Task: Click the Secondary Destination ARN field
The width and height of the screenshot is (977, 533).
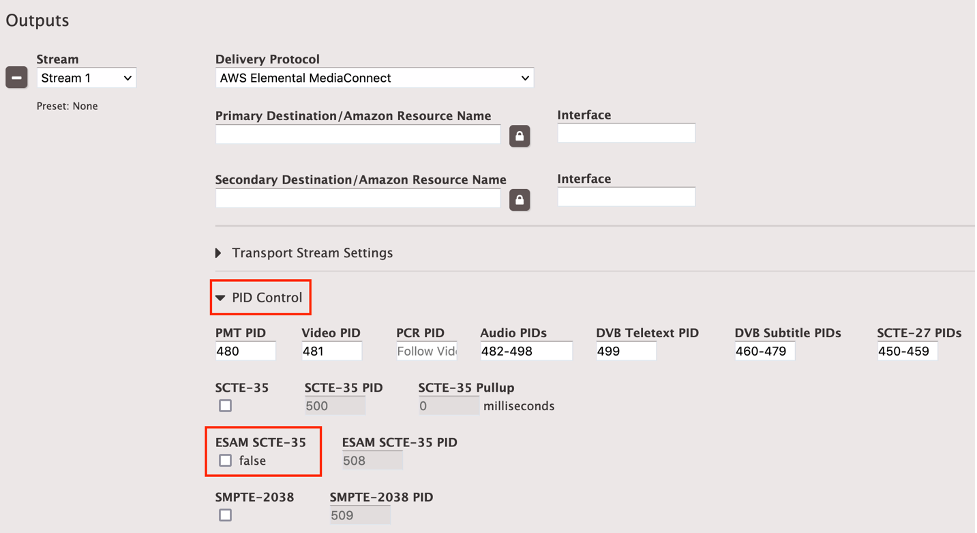Action: [x=357, y=198]
